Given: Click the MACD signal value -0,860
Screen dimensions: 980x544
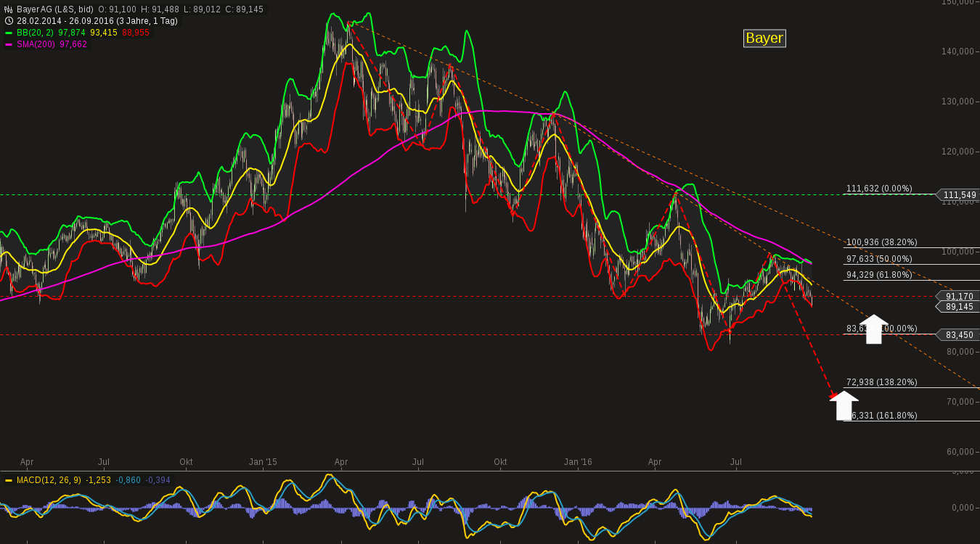Looking at the screenshot, I should (128, 480).
